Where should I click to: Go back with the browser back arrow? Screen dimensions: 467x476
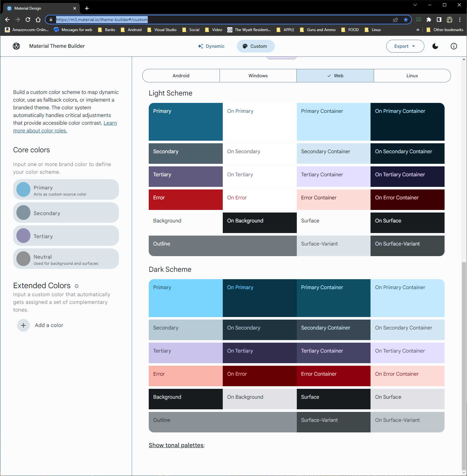[x=7, y=20]
